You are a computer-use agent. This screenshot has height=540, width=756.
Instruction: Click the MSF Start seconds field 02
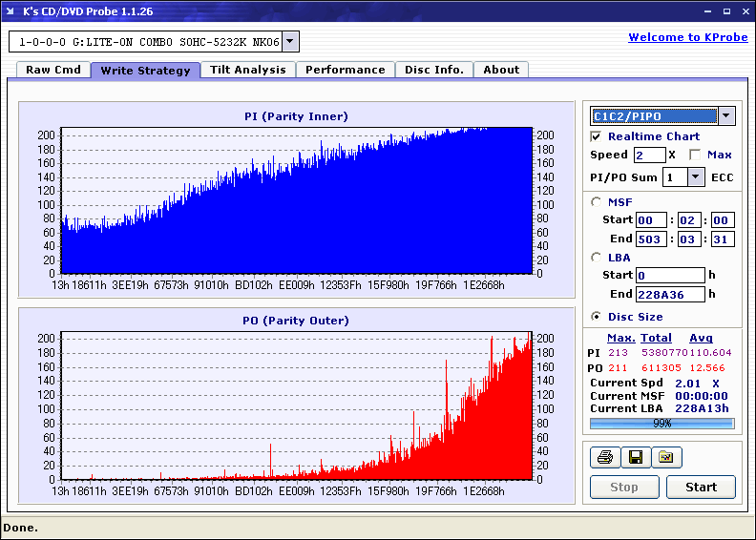689,220
